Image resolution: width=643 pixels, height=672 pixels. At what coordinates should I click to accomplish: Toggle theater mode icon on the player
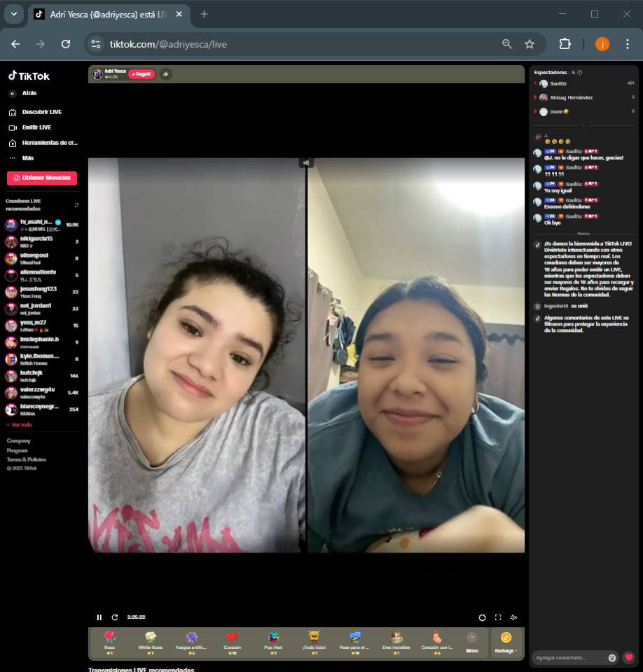tap(482, 617)
